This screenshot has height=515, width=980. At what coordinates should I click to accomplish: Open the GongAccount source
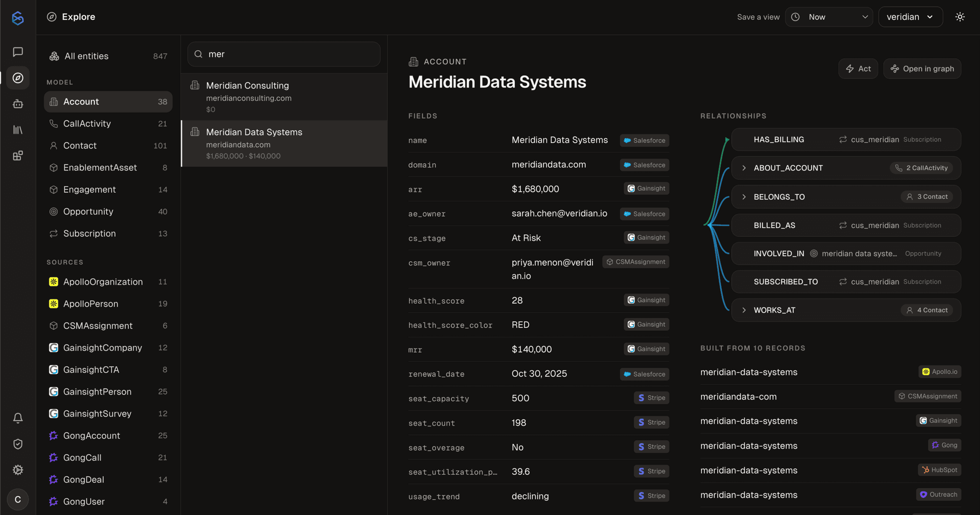(x=108, y=436)
